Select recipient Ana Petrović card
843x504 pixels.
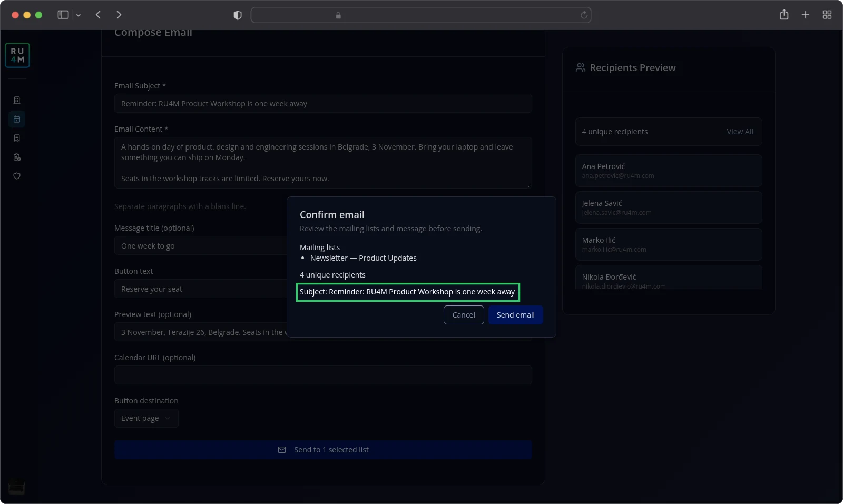point(669,171)
